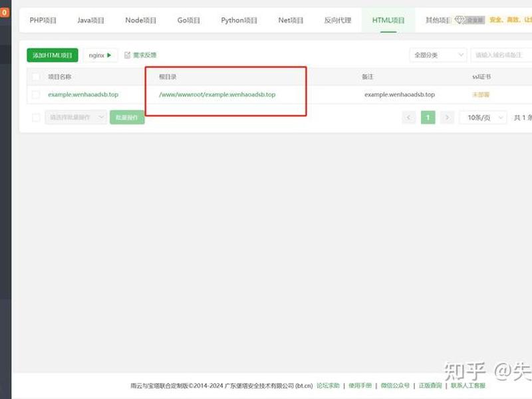This screenshot has height=399, width=532.
Task: Open the 论坛求助 footer link
Action: [x=328, y=386]
